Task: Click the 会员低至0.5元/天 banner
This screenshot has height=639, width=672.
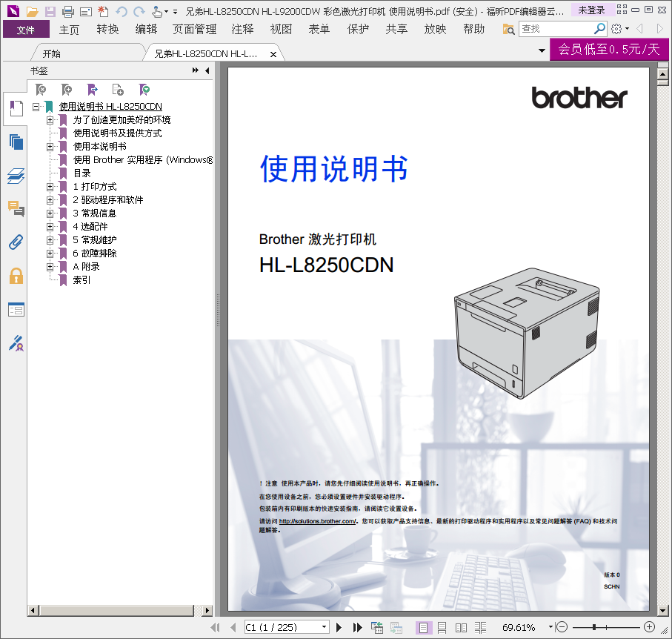Action: click(609, 50)
